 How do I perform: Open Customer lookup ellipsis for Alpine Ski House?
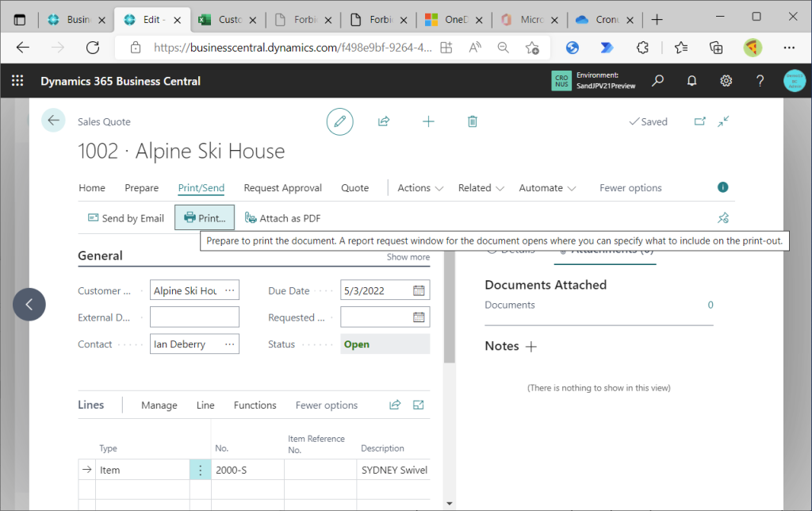229,290
